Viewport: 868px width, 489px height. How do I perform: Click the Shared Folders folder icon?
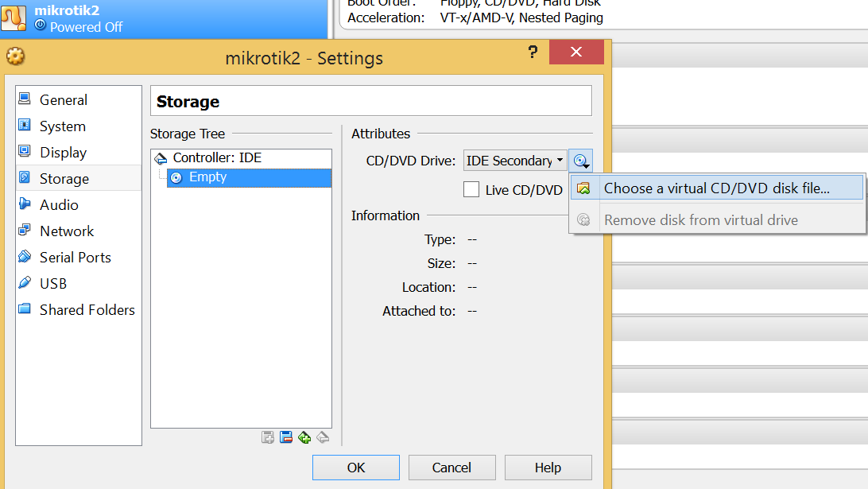pos(25,309)
